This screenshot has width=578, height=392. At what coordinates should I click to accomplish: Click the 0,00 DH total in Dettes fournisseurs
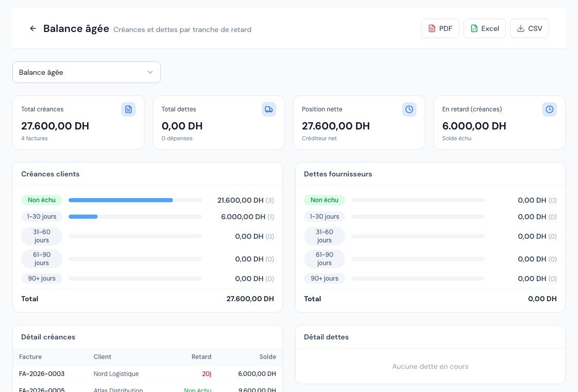coord(542,299)
